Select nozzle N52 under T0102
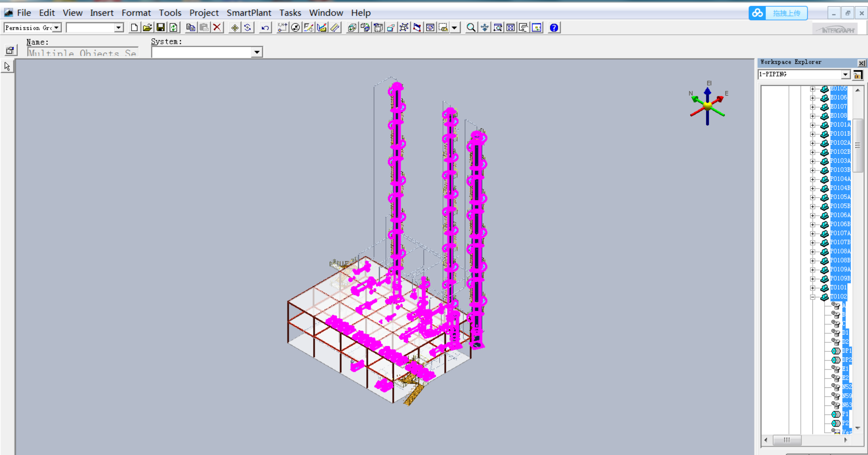Viewport: 868px width, 455px height. (x=847, y=387)
